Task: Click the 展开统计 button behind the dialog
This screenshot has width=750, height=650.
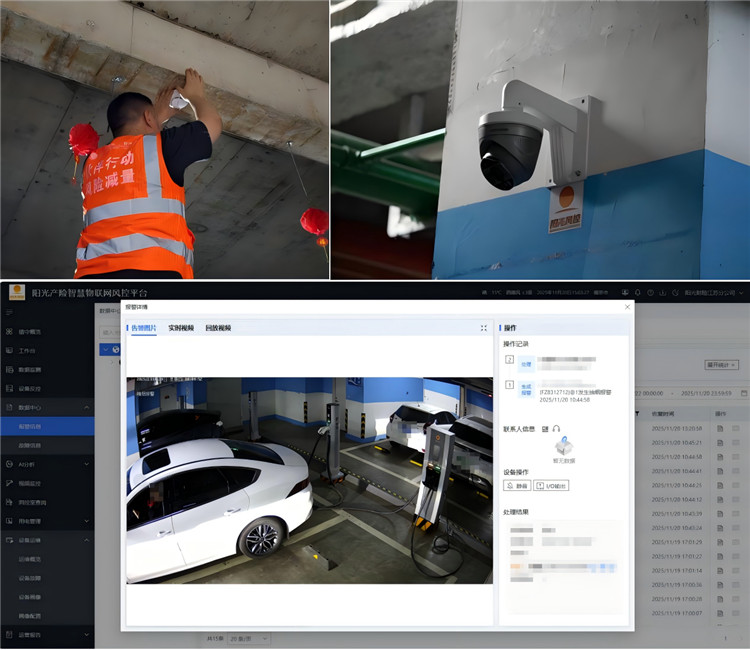Action: click(721, 365)
